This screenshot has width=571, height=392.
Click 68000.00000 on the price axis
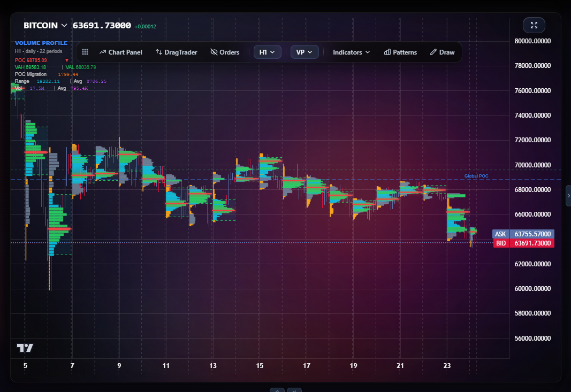pos(532,190)
